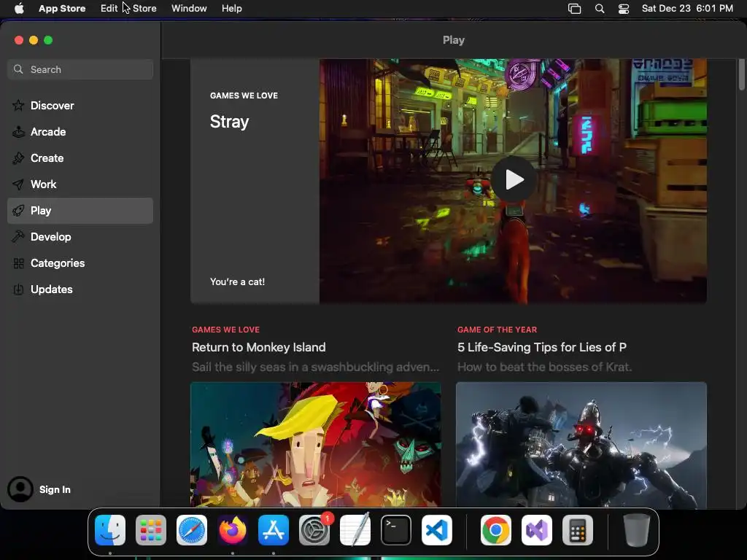747x560 pixels.
Task: Select Create in the sidebar
Action: (80, 157)
